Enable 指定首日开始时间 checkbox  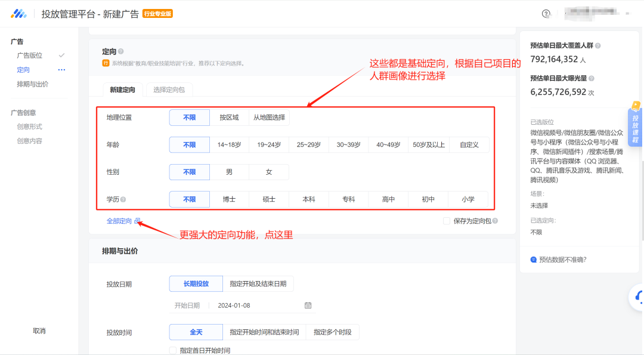pos(173,350)
